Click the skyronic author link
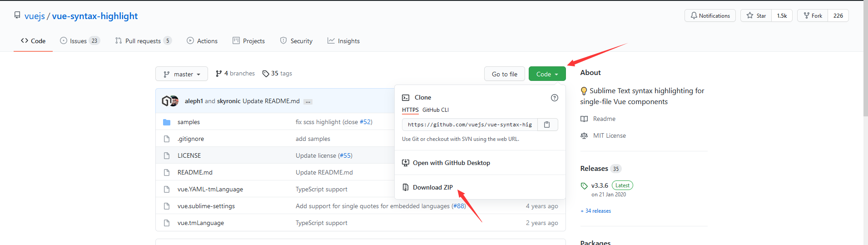This screenshot has height=245, width=868. 229,101
